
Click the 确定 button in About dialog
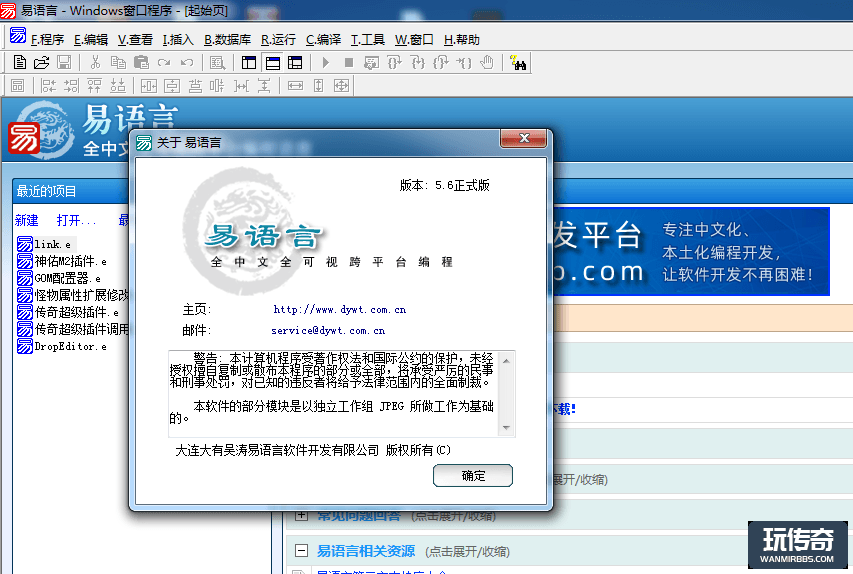point(473,476)
